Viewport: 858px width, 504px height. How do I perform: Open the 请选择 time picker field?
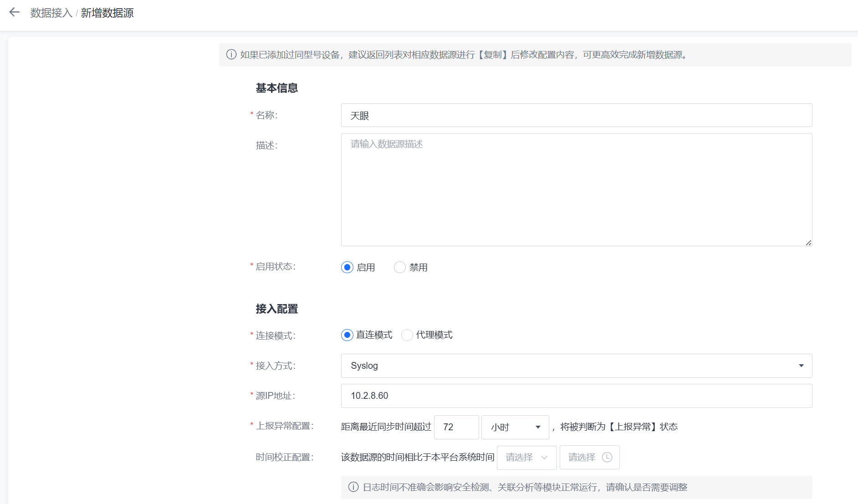tap(583, 457)
